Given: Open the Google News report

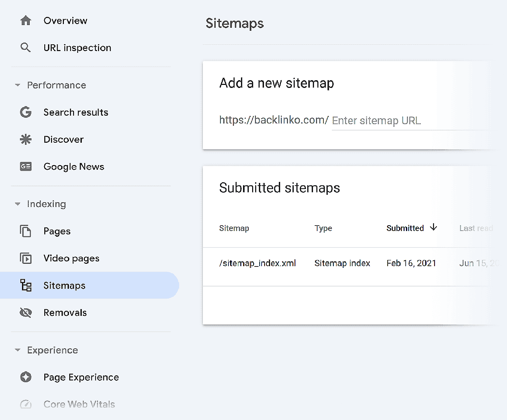Looking at the screenshot, I should [x=90, y=166].
